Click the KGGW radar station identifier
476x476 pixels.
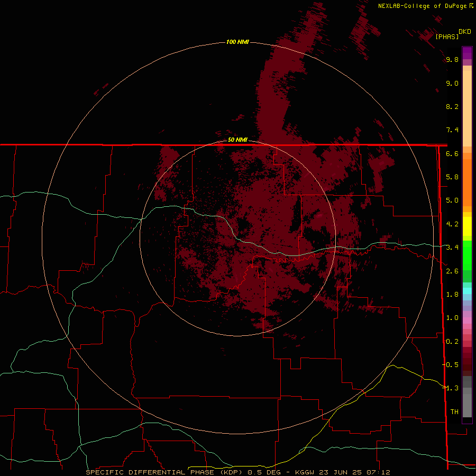pos(306,472)
